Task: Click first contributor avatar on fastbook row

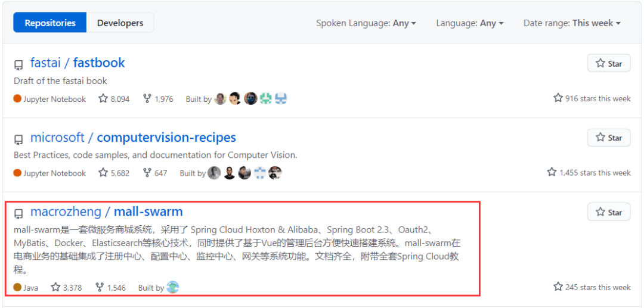Action: [x=220, y=98]
